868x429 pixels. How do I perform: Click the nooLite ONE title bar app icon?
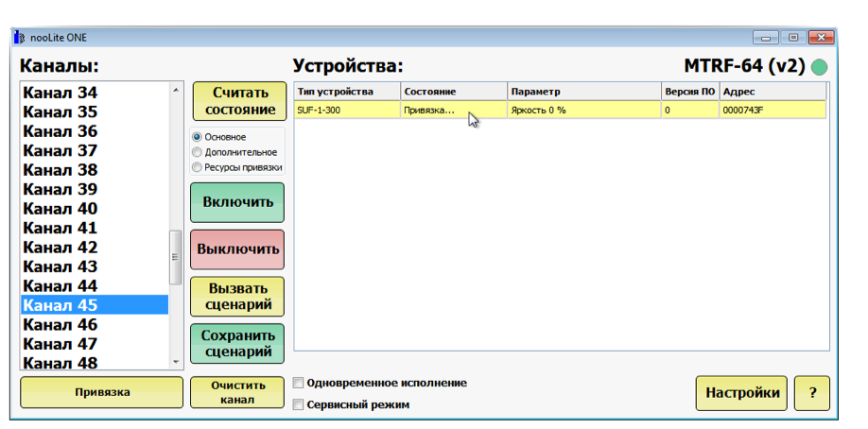pos(20,38)
